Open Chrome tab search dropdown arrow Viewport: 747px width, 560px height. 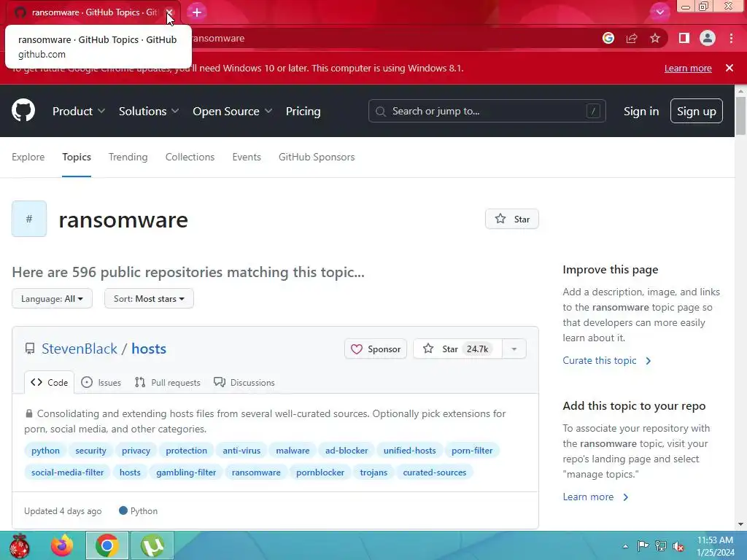point(659,12)
